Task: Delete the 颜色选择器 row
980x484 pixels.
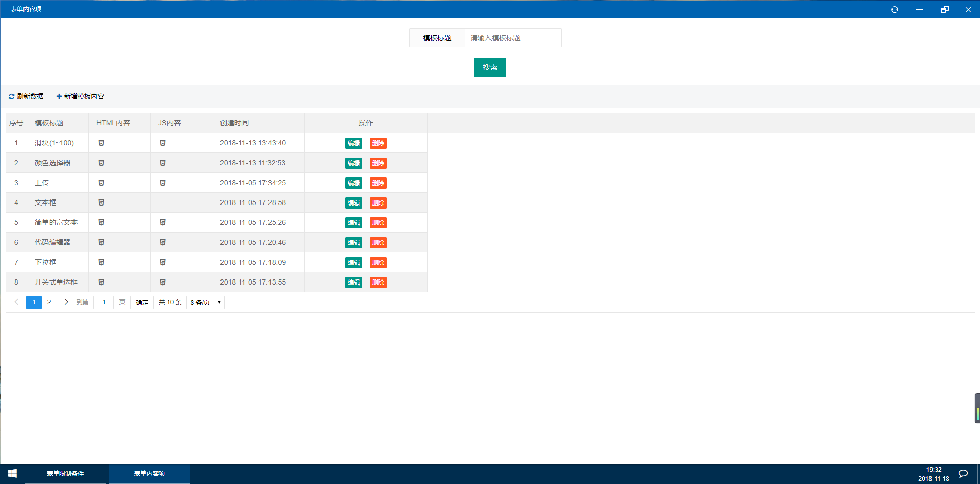Action: click(x=378, y=163)
